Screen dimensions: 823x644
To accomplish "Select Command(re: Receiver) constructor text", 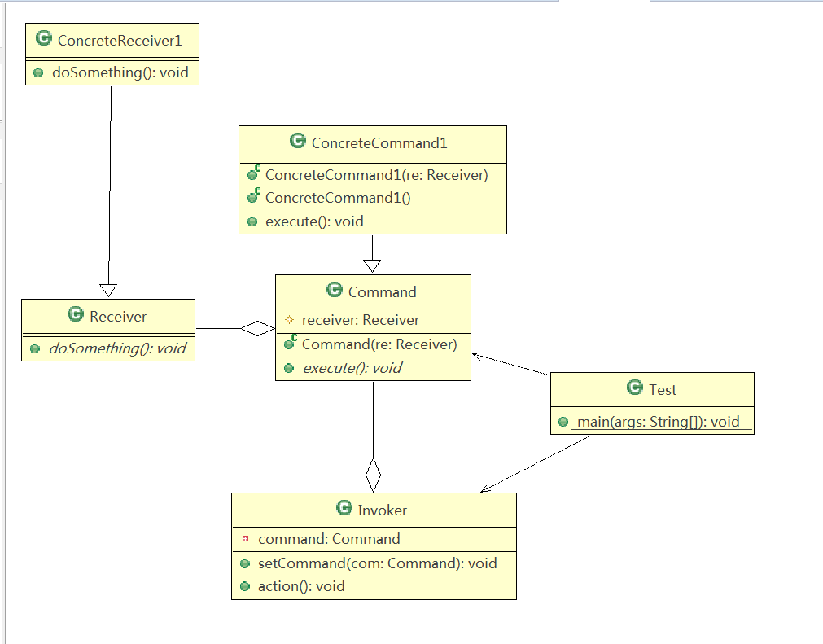I will pyautogui.click(x=379, y=344).
